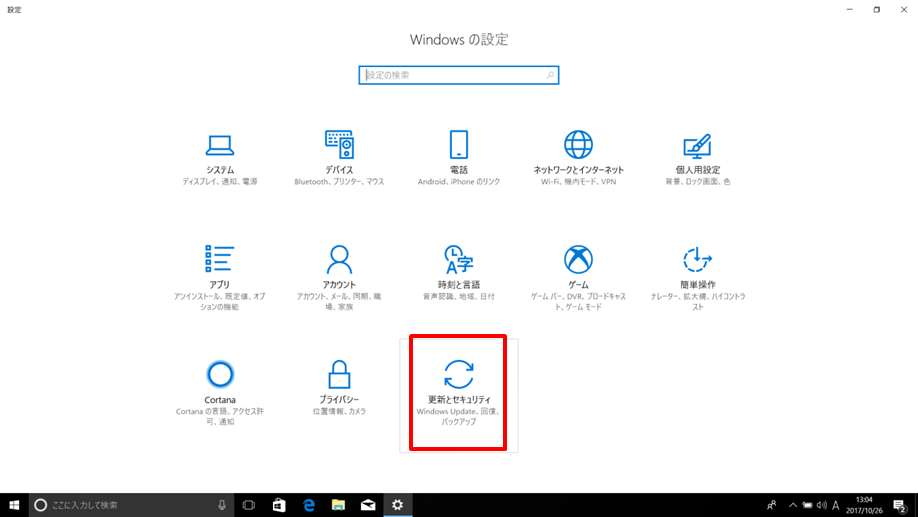Click the microphone icon in taskbar search
Image resolution: width=918 pixels, height=517 pixels.
(222, 505)
